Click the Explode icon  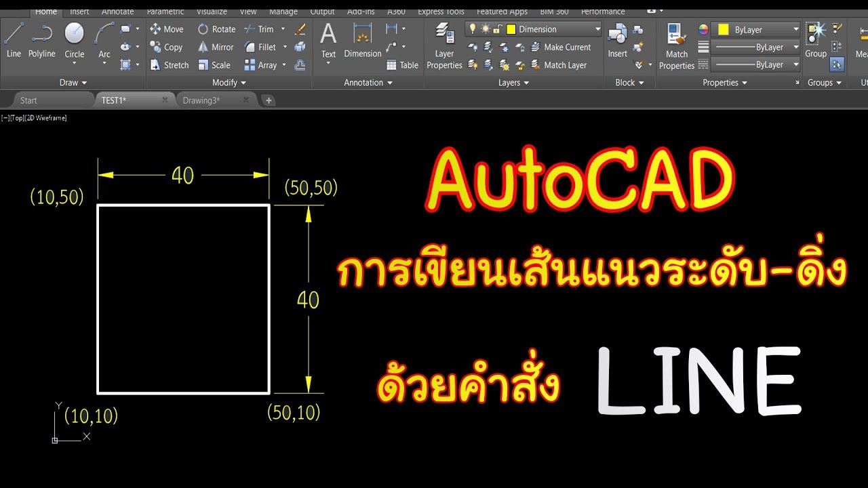300,47
